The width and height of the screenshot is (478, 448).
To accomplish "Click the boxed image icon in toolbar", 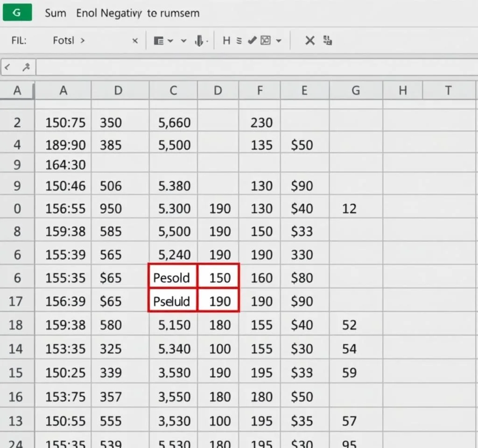I will click(266, 41).
